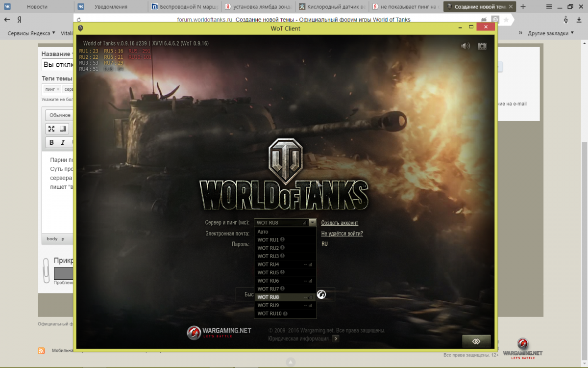This screenshot has width=588, height=368.
Task: Switch to Уведомления browser tab
Action: point(111,7)
